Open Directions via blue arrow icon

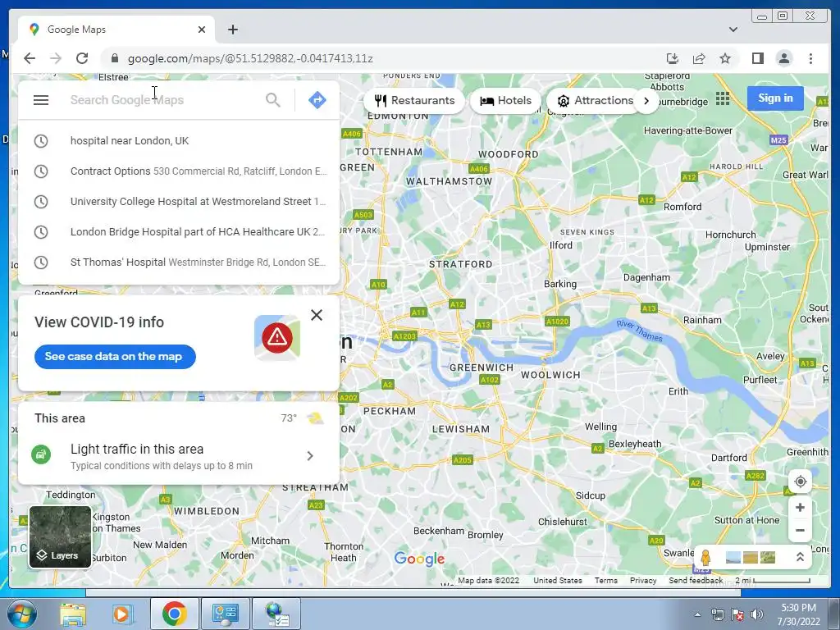(317, 100)
